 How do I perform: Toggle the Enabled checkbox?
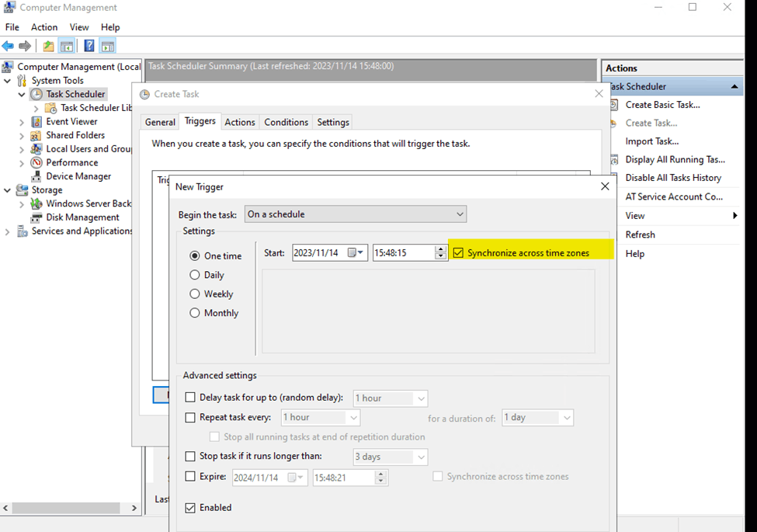click(x=190, y=508)
